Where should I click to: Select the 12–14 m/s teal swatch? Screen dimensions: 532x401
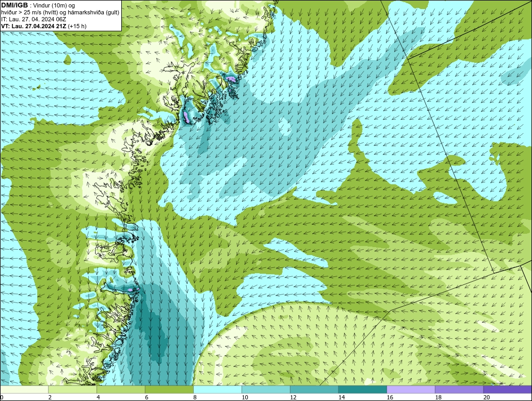pyautogui.click(x=314, y=389)
